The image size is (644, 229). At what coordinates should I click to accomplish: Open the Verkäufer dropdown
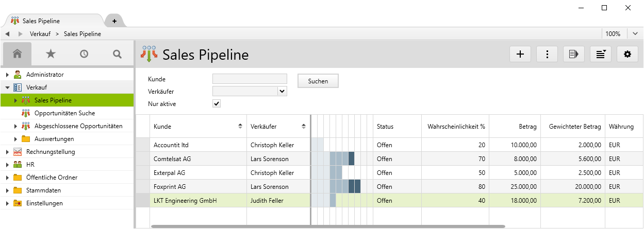pyautogui.click(x=282, y=91)
